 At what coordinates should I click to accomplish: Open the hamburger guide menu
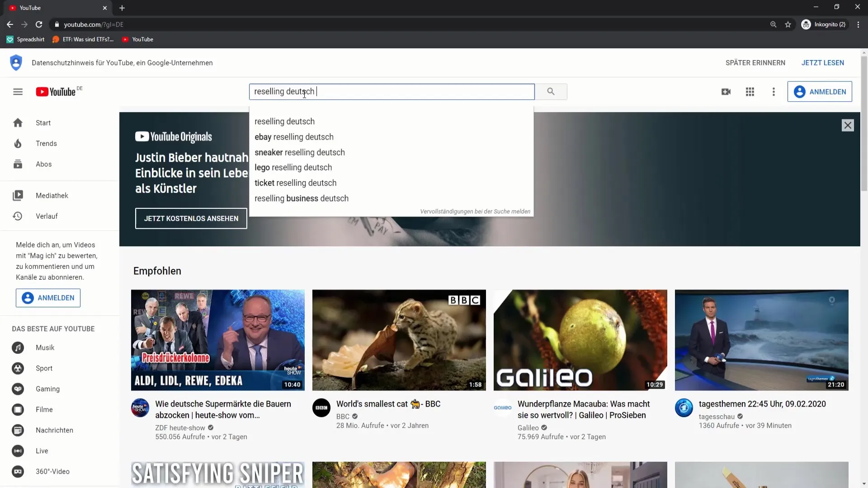(18, 92)
